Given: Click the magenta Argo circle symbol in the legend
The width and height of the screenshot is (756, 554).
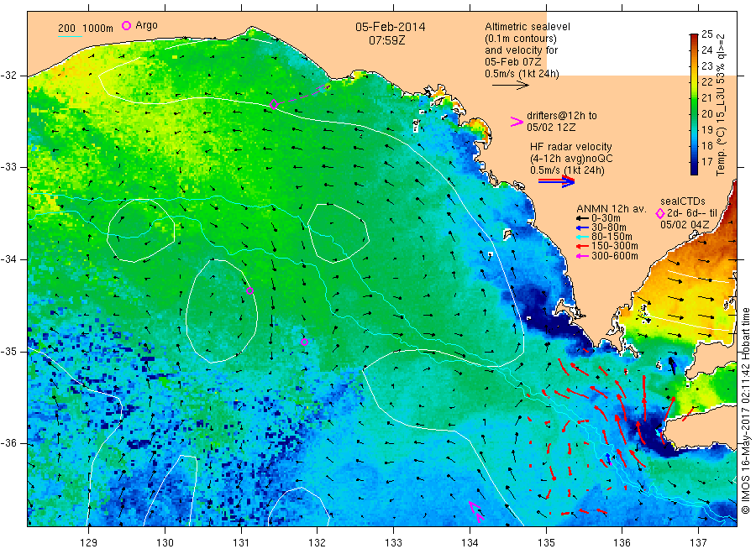Looking at the screenshot, I should tap(126, 25).
